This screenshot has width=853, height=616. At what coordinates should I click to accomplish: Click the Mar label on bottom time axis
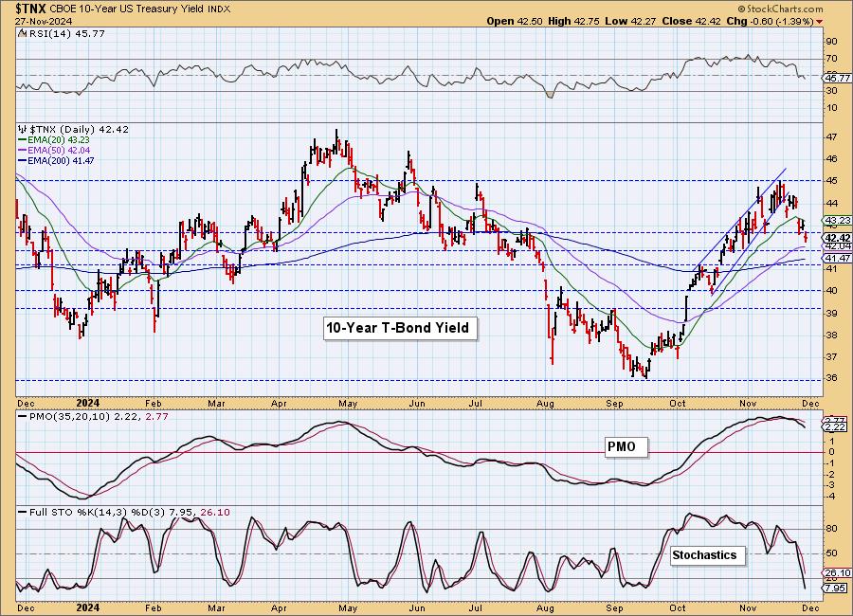pyautogui.click(x=216, y=607)
